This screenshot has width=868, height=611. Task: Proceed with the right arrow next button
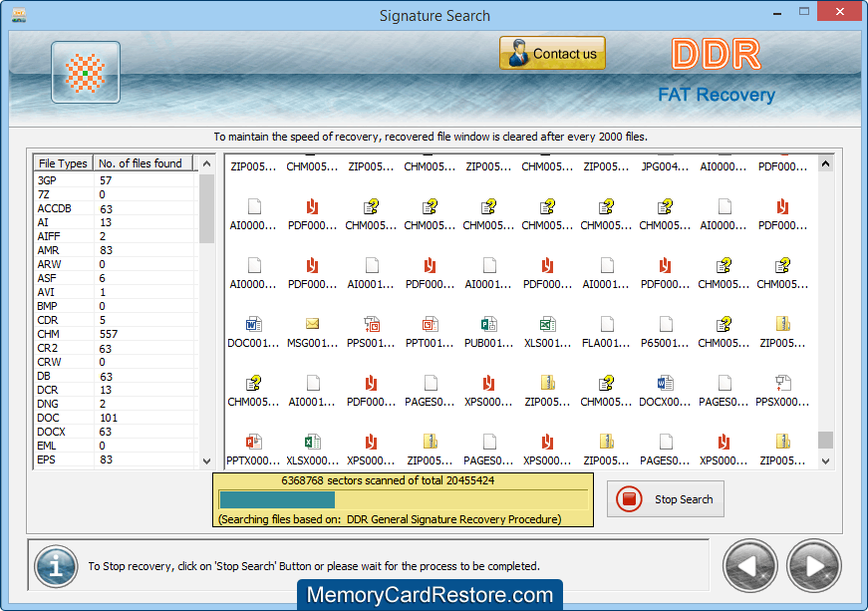click(x=814, y=566)
